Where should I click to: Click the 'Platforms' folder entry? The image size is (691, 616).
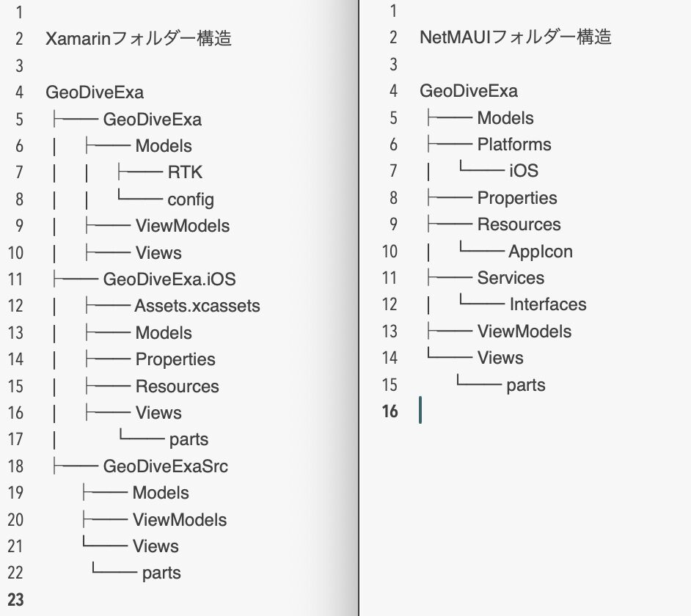[514, 144]
